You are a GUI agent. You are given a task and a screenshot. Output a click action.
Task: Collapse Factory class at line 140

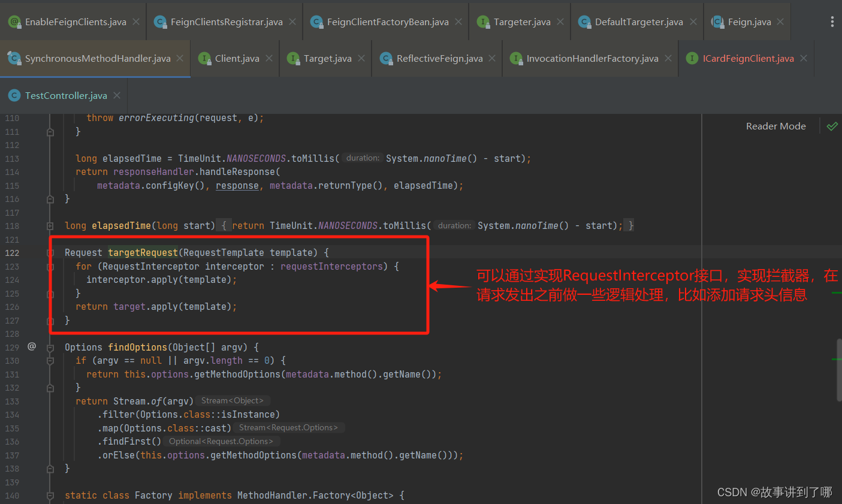click(x=50, y=496)
